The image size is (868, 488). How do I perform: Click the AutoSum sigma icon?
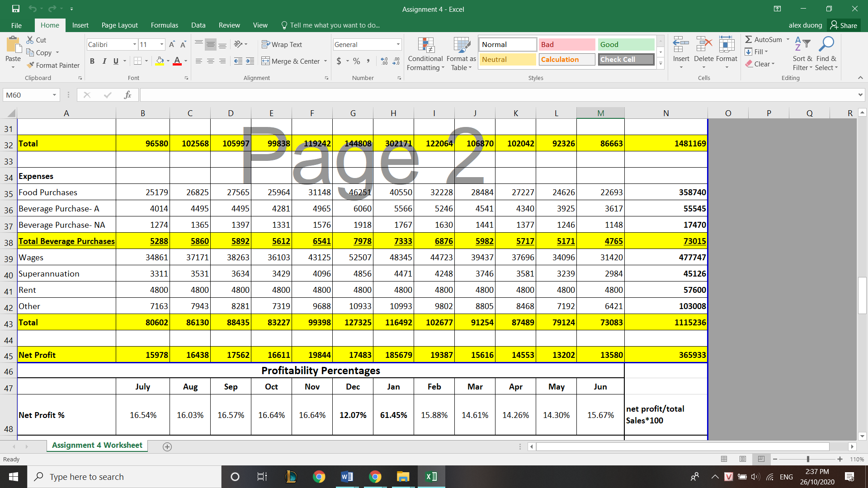(749, 39)
